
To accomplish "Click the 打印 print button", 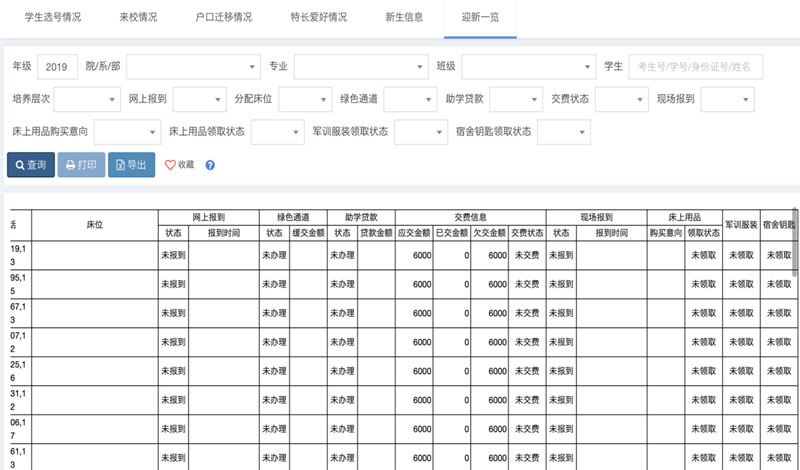I will (81, 165).
